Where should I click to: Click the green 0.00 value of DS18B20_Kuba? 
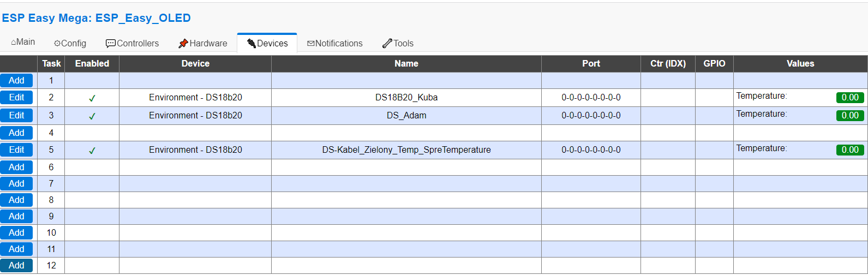click(850, 98)
